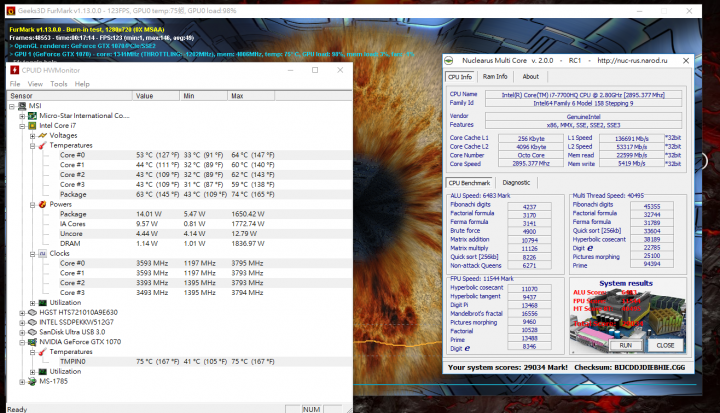The image size is (720, 413).
Task: Click the Value column header
Action: click(x=156, y=96)
